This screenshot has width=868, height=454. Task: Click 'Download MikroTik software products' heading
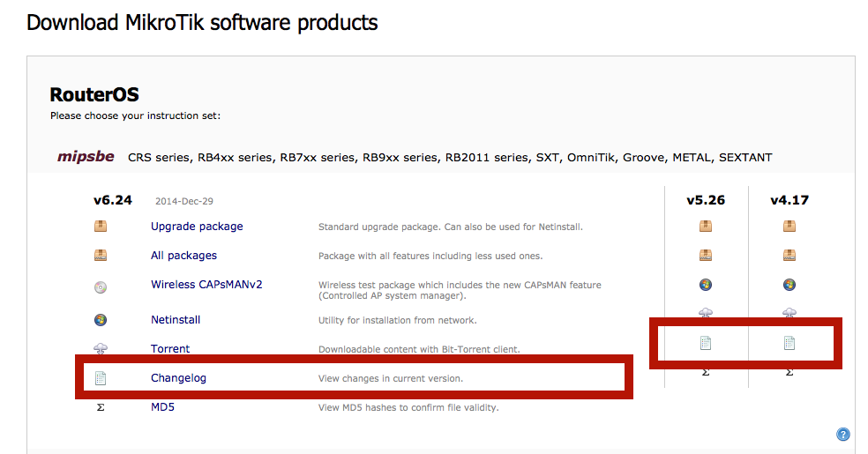[x=202, y=23]
